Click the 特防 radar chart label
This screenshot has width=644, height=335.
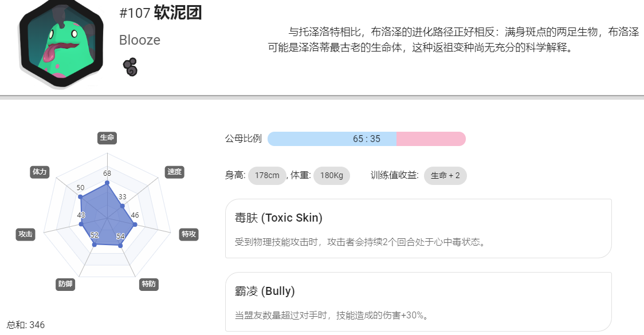click(148, 284)
